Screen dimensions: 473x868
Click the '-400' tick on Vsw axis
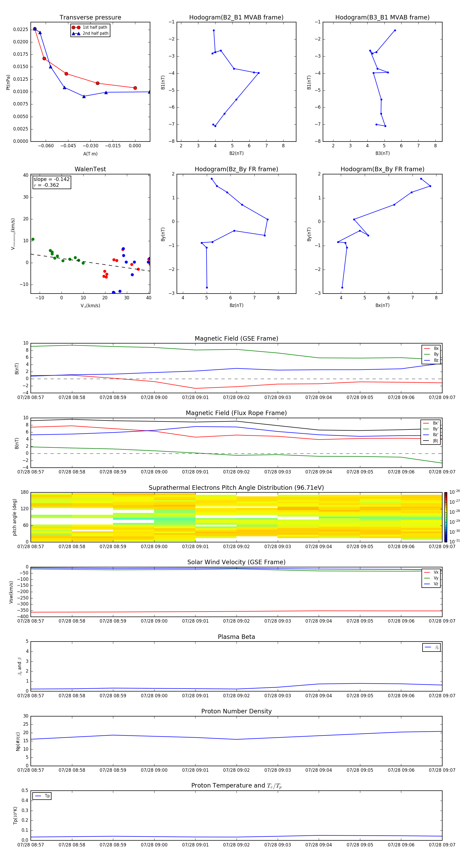click(x=23, y=617)
